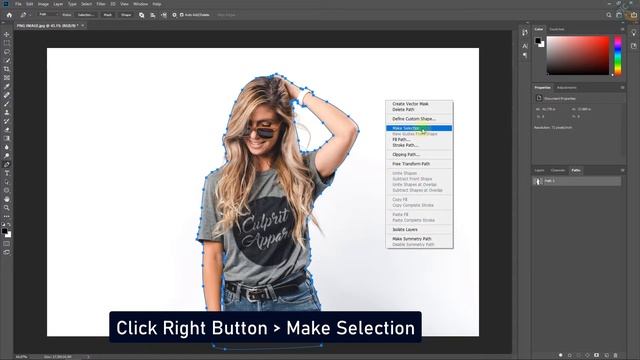
Task: Select the Quick Selection tool
Action: pyautogui.click(x=7, y=60)
